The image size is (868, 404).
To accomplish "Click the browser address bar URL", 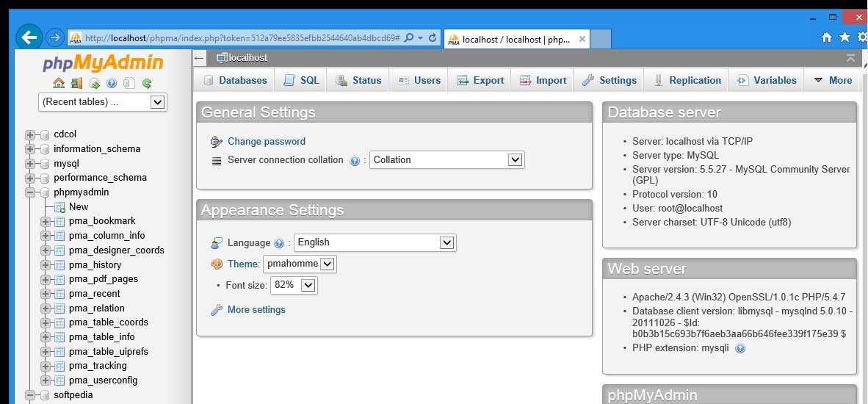I will pos(242,38).
